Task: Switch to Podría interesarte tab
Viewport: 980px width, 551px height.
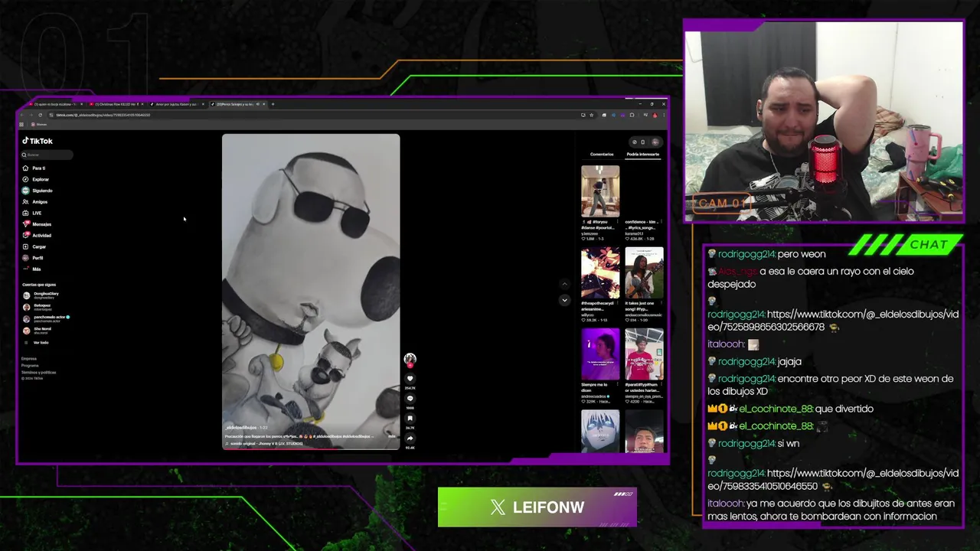Action: click(642, 155)
